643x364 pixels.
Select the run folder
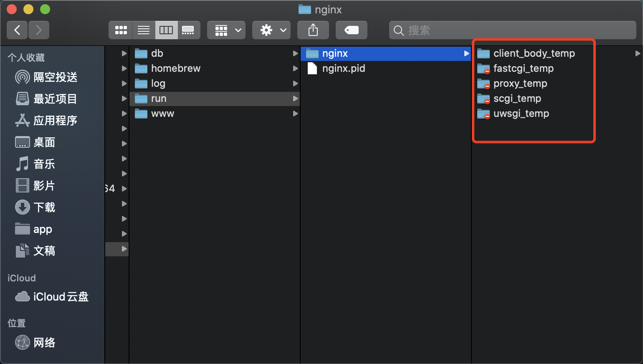[x=215, y=99]
